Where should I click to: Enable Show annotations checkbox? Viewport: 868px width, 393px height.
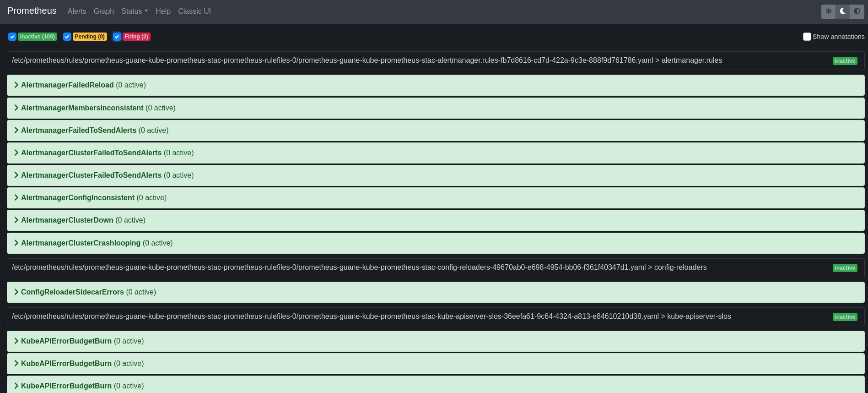(807, 37)
